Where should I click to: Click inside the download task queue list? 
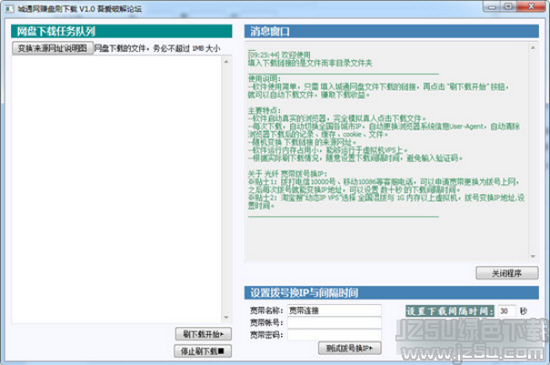click(x=117, y=189)
